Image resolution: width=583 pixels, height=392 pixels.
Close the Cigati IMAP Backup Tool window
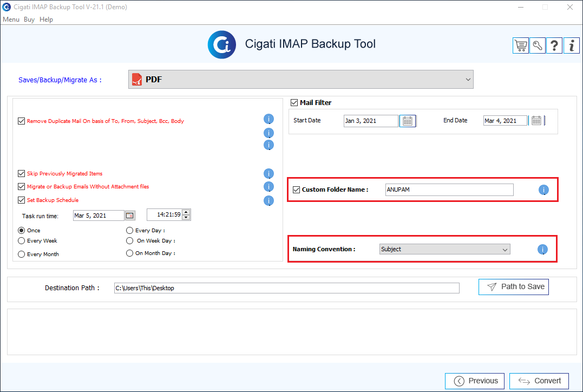click(570, 7)
